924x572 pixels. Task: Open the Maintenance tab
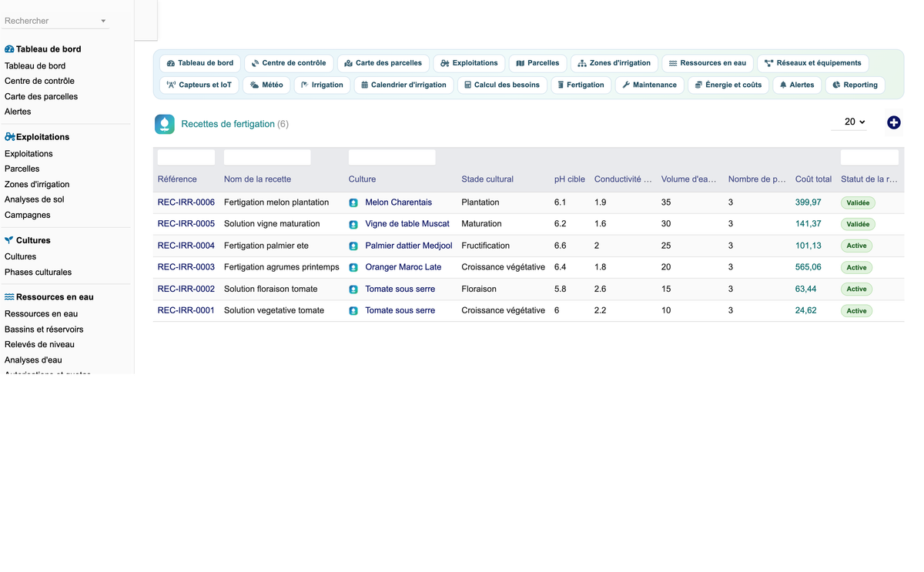(x=650, y=85)
